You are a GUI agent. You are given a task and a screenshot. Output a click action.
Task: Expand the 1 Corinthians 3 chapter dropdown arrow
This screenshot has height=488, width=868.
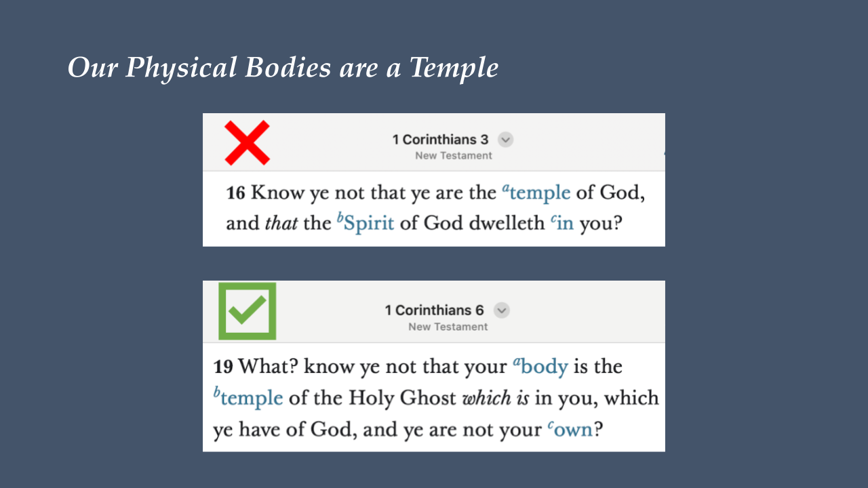pos(505,140)
